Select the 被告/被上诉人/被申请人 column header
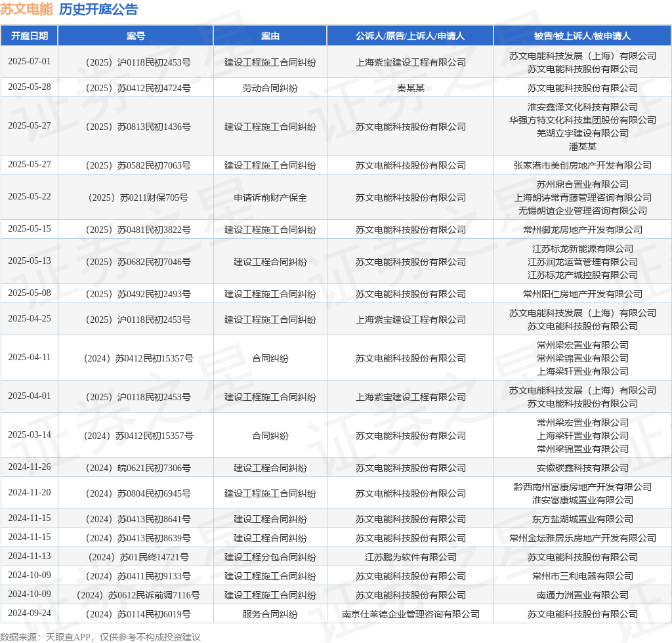 pyautogui.click(x=583, y=36)
